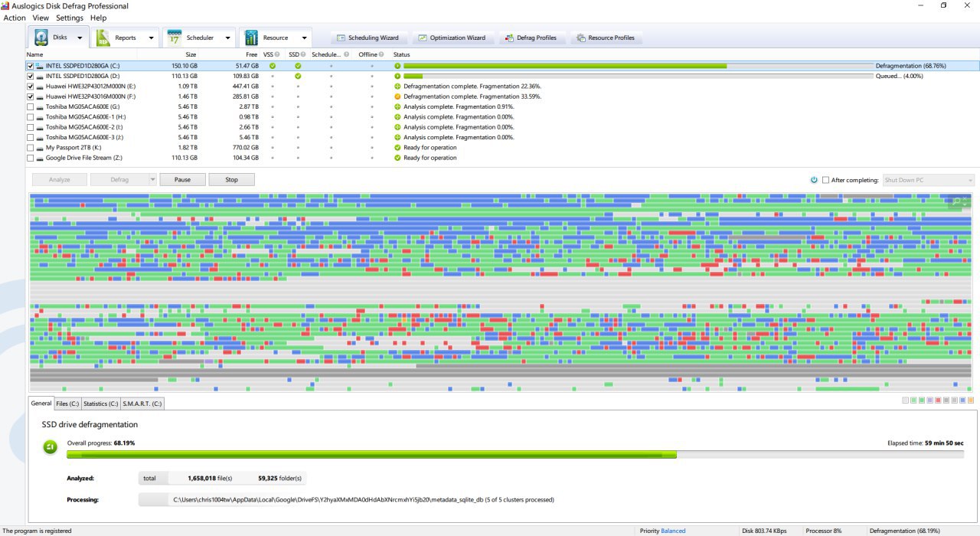Open the Settings menu
Viewport: 980px width, 536px height.
point(70,18)
